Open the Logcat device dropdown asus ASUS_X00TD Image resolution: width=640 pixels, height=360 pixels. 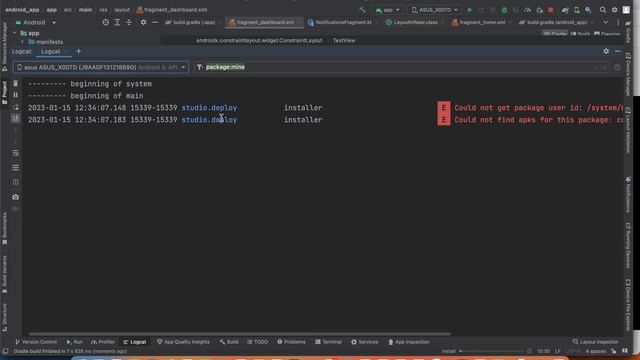[101, 67]
